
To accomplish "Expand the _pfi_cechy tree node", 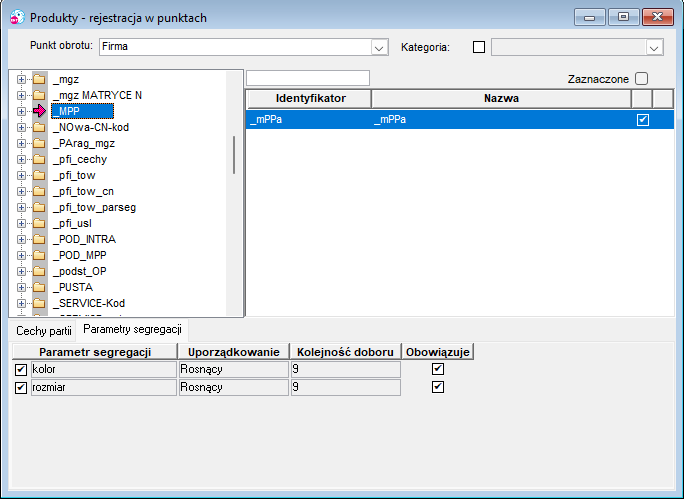I will pyautogui.click(x=21, y=159).
